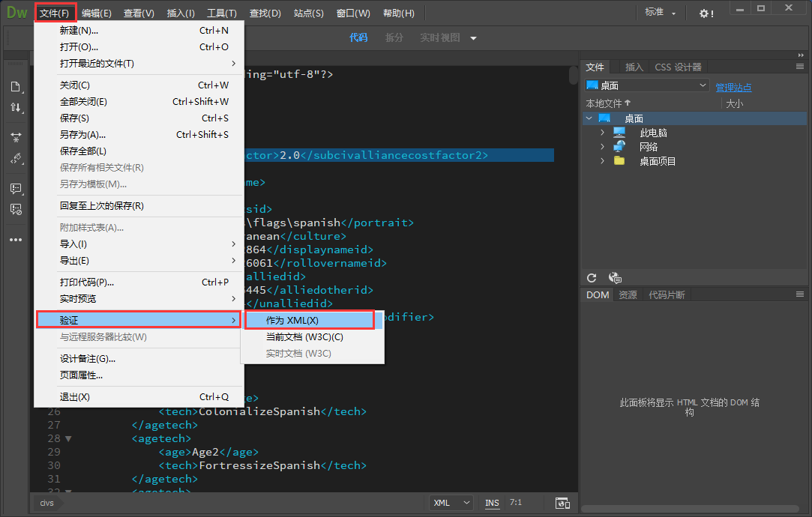Click the 网络 network icon
The width and height of the screenshot is (812, 517).
click(619, 146)
